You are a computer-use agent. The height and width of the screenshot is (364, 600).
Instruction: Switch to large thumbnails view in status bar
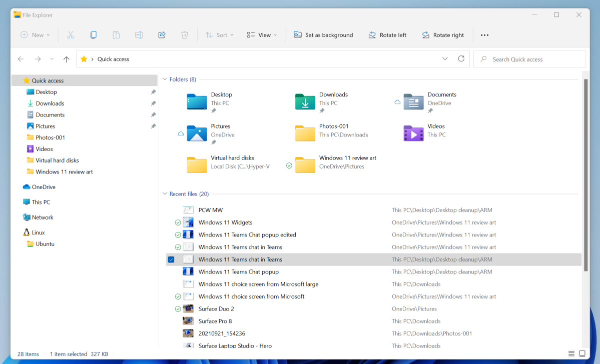582,353
